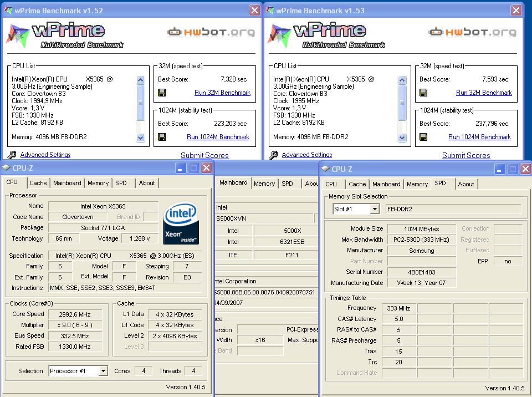
Task: Switch to Memory tab in left CPU-Z
Action: (x=98, y=183)
